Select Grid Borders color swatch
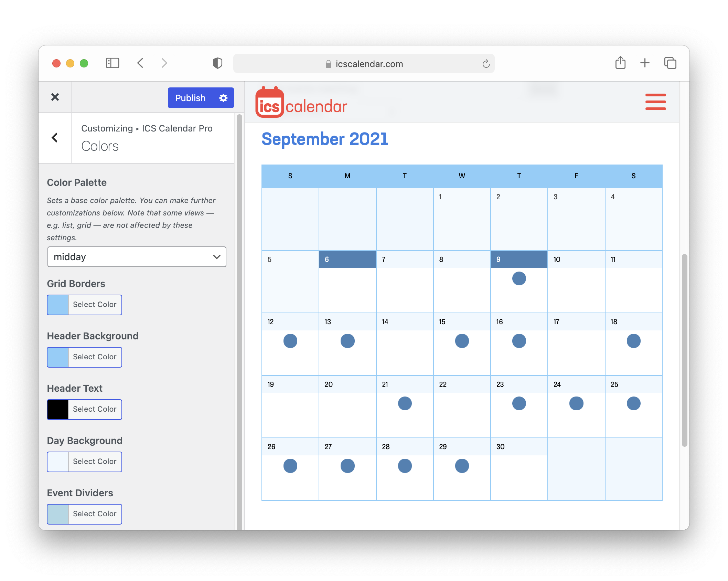 point(57,304)
